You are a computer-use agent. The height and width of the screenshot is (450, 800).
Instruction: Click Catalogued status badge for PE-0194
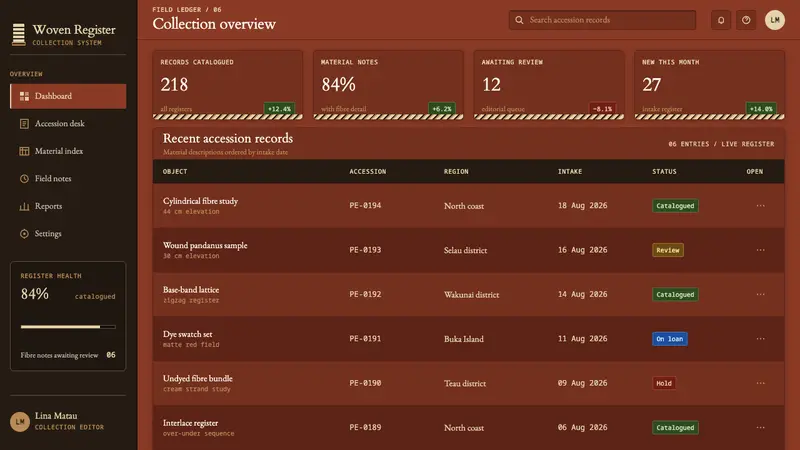(675, 206)
